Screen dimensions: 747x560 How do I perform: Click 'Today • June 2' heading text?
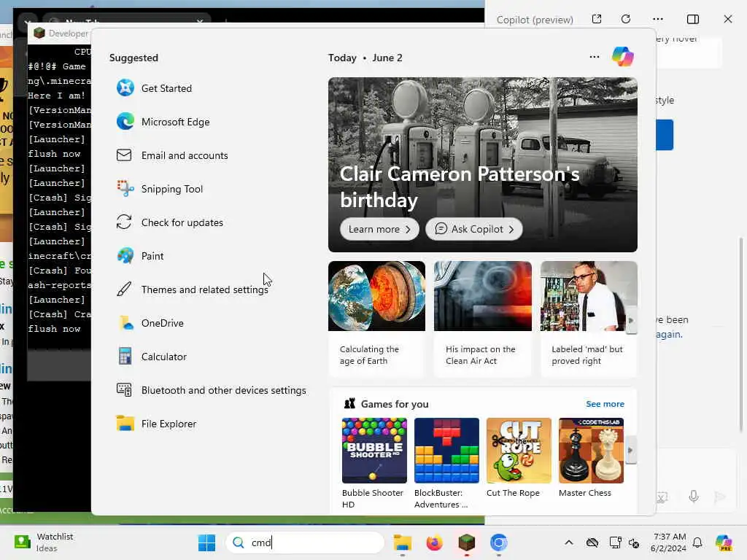tap(365, 58)
